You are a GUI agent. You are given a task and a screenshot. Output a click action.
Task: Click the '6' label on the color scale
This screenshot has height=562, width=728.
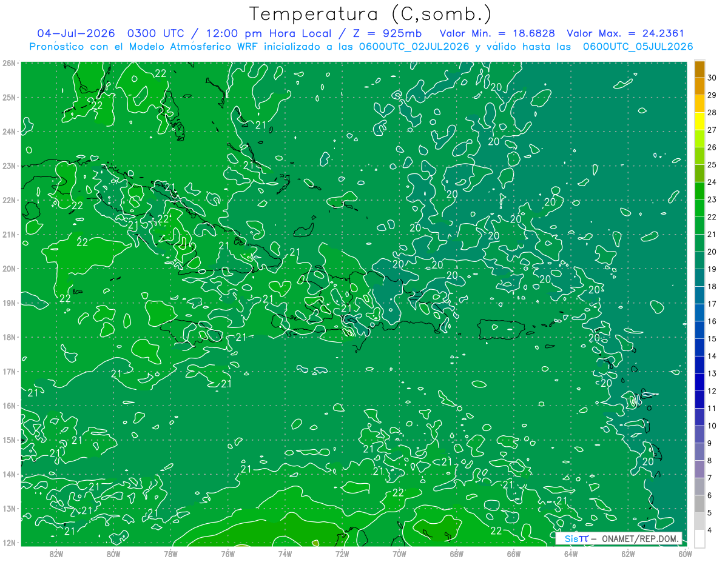pos(710,495)
